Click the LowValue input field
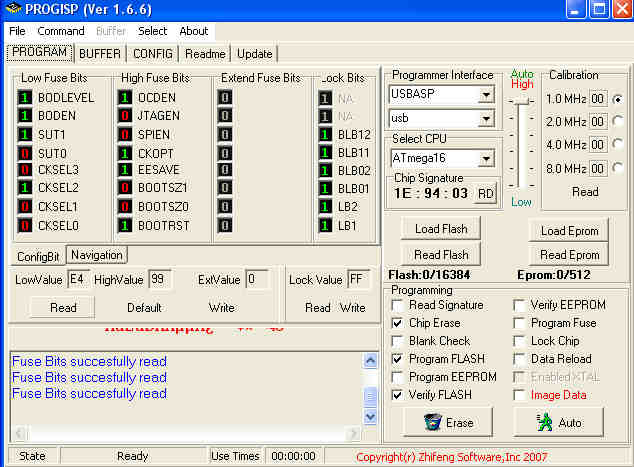The image size is (634, 467). coord(78,279)
